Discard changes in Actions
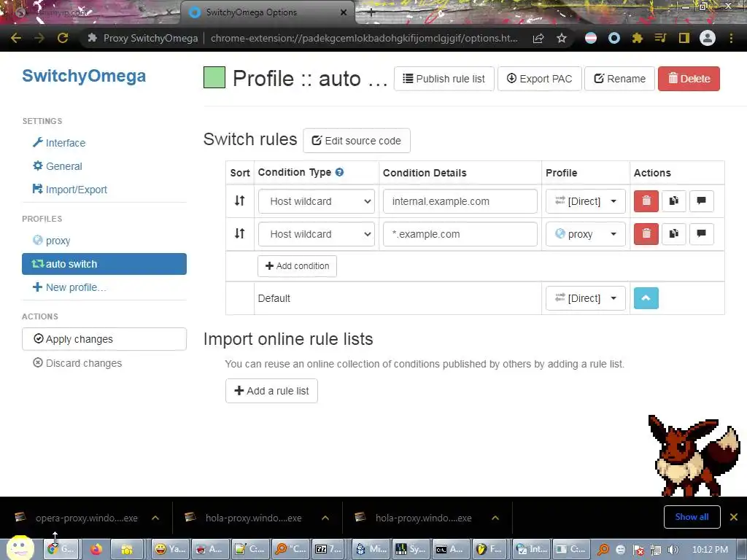This screenshot has height=560, width=747. pyautogui.click(x=77, y=363)
